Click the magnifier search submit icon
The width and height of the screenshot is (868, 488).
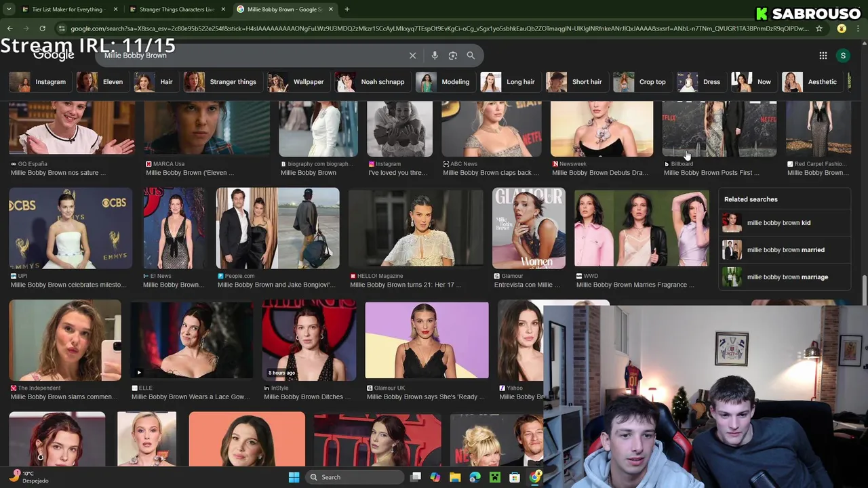471,56
